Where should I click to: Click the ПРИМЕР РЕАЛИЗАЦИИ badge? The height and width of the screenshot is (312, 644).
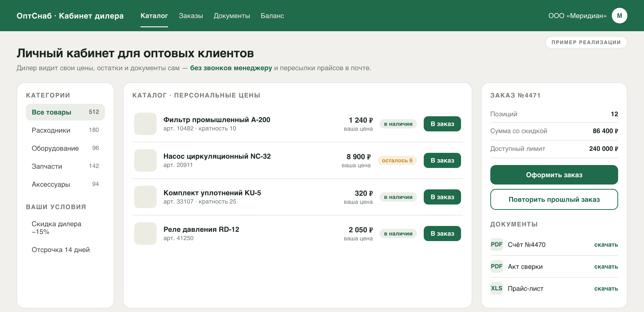(x=586, y=42)
